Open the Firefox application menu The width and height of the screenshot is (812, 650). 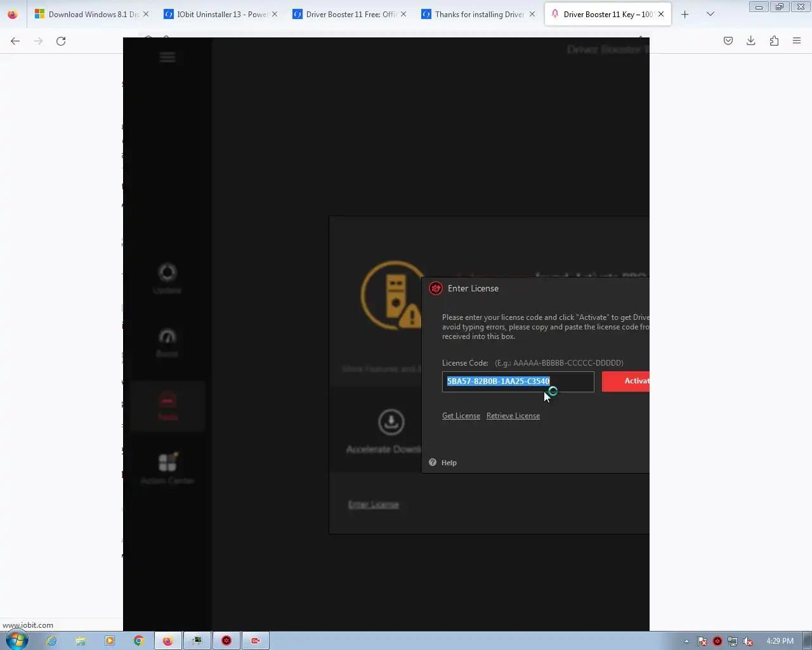pos(797,41)
